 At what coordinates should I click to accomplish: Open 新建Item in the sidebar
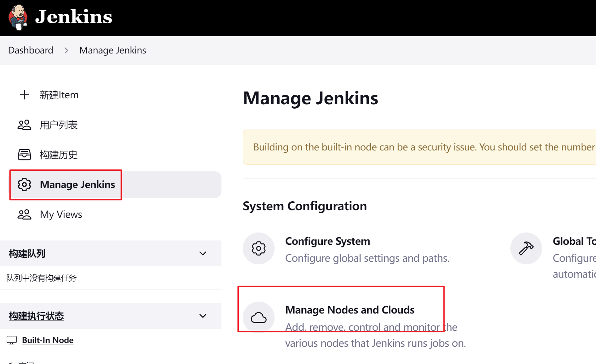(59, 95)
